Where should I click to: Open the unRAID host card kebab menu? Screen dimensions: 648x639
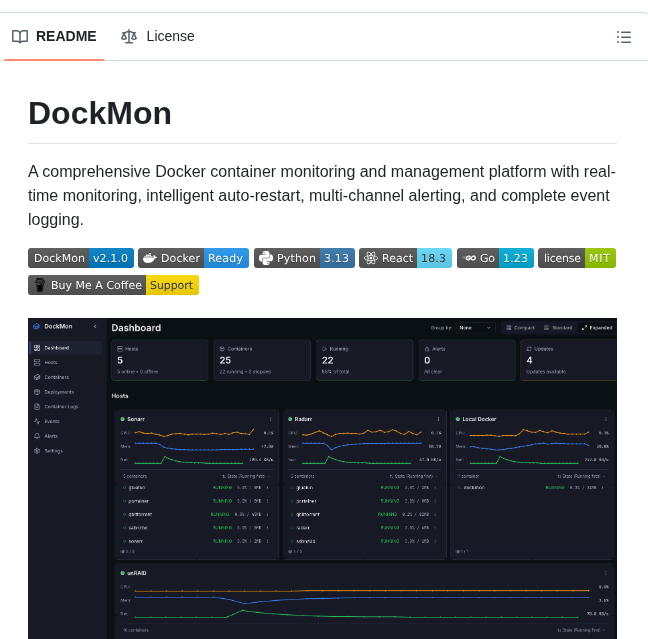point(606,573)
